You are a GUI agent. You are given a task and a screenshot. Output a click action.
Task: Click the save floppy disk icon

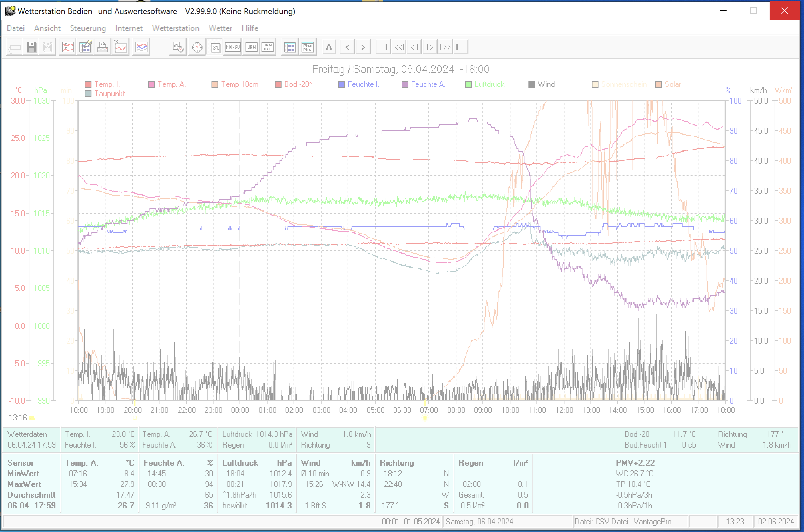[31, 47]
